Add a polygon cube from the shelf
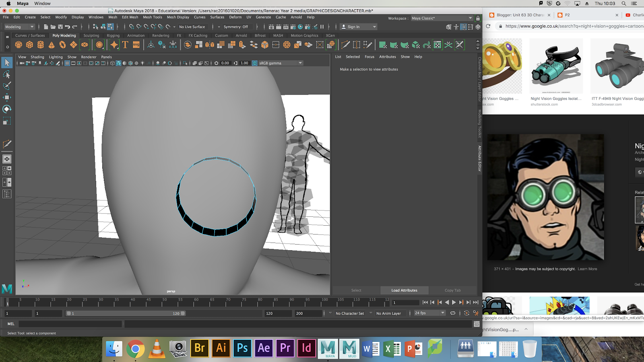This screenshot has height=362, width=644. (x=30, y=45)
